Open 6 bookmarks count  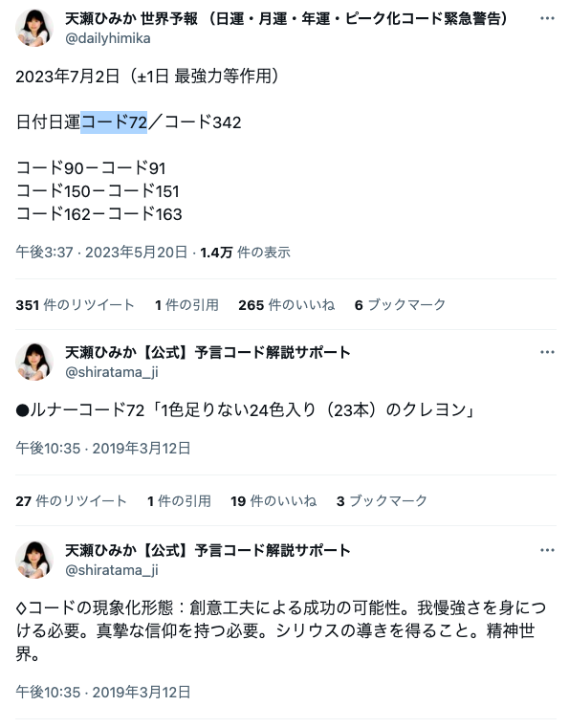pos(400,305)
